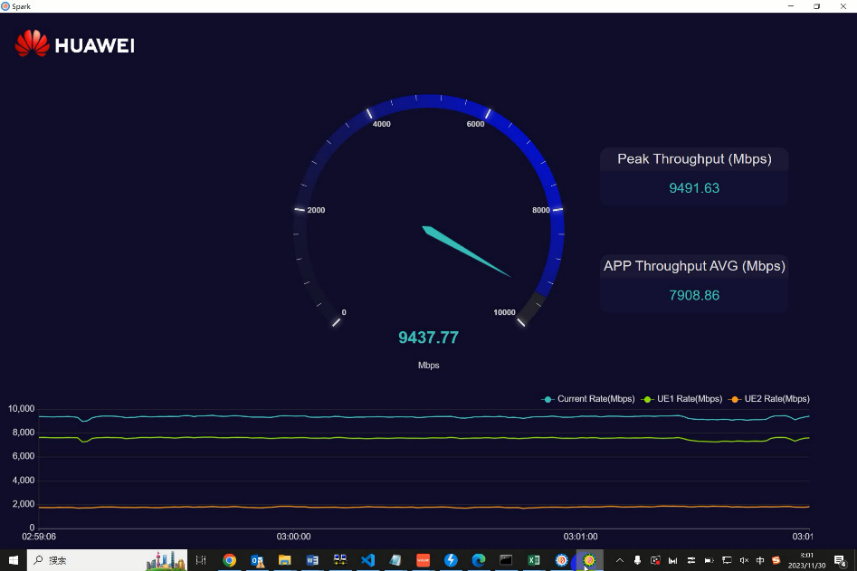Click the APP Throughput AVG (Mbps) label

[x=694, y=266]
